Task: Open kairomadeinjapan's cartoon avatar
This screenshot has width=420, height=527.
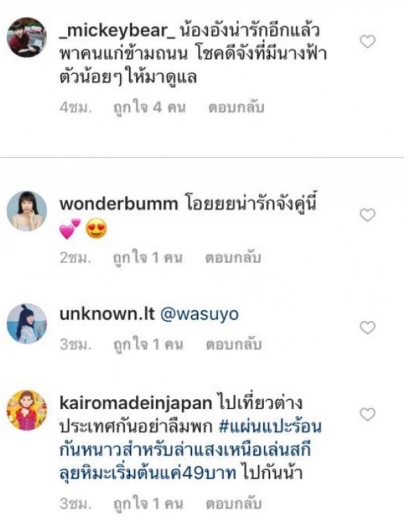Action: pyautogui.click(x=27, y=411)
